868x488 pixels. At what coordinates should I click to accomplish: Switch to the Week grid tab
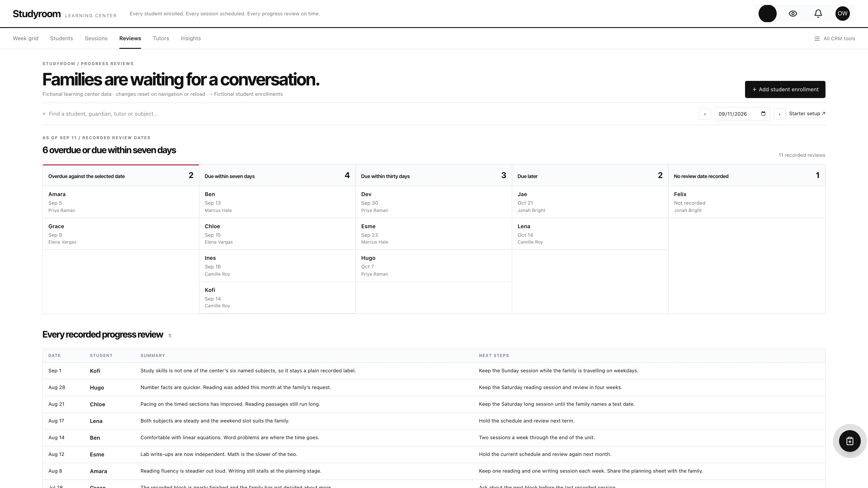[26, 38]
